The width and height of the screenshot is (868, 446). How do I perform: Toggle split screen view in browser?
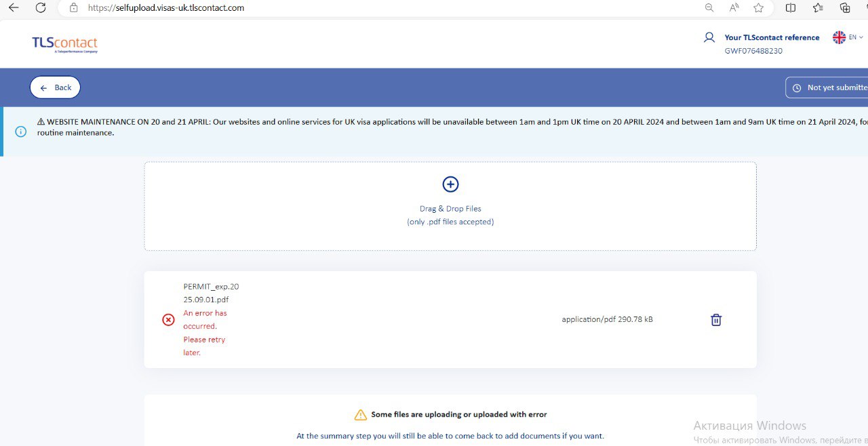791,8
